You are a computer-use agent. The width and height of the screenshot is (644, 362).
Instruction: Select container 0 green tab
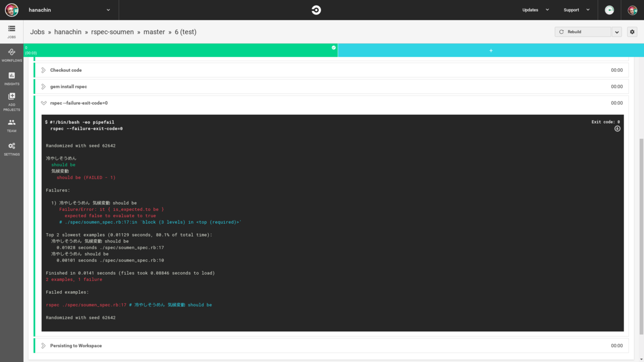(x=181, y=50)
